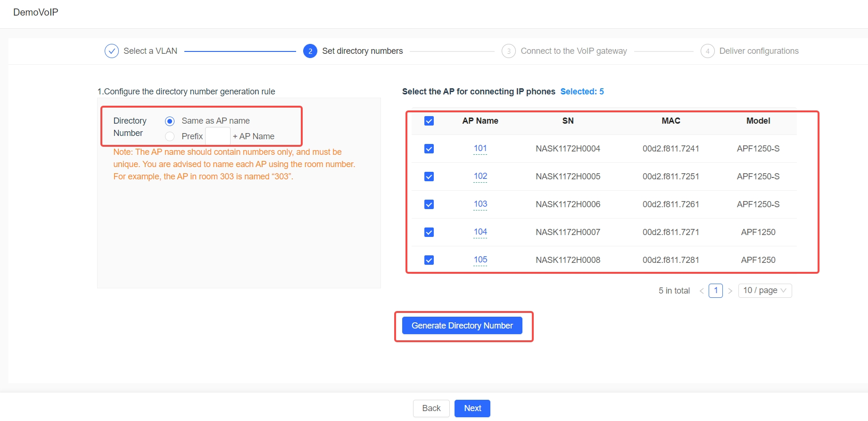Click the completed Select a VLAN step icon
This screenshot has width=868, height=421.
click(112, 51)
